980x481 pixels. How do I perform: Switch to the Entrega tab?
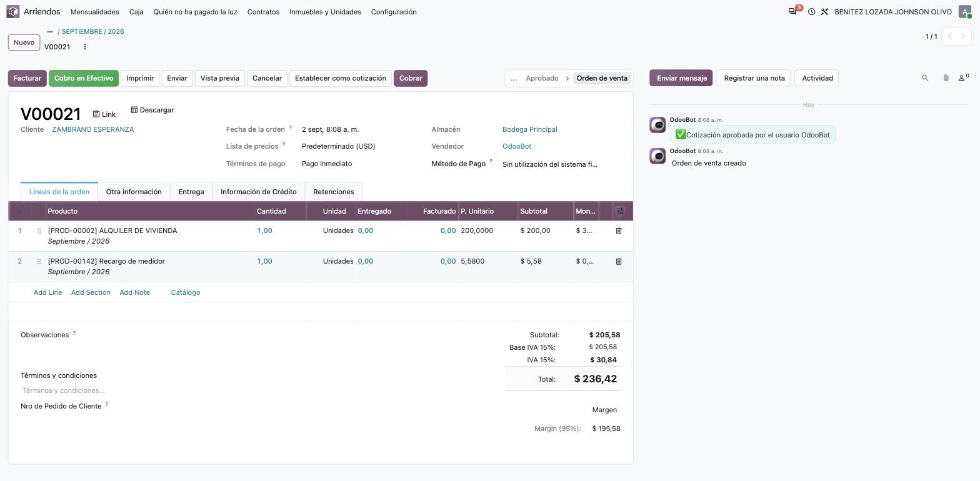click(x=191, y=192)
